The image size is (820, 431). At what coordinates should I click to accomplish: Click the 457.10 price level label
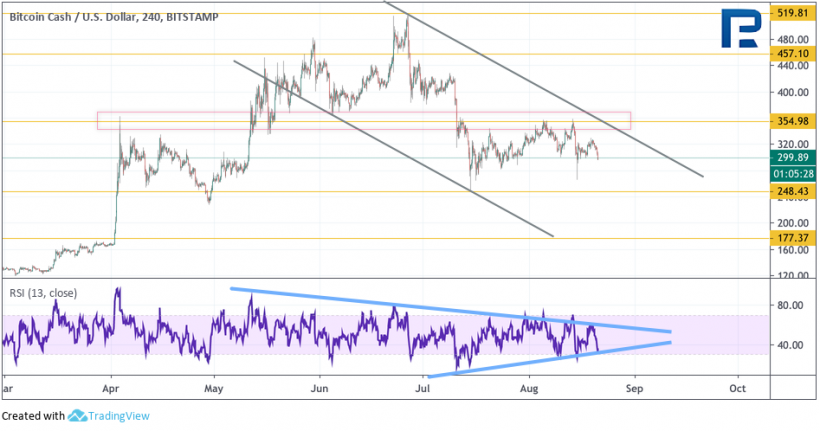(x=793, y=53)
